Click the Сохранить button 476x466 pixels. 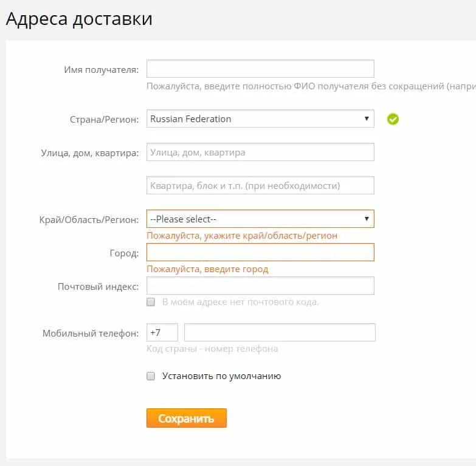(187, 418)
